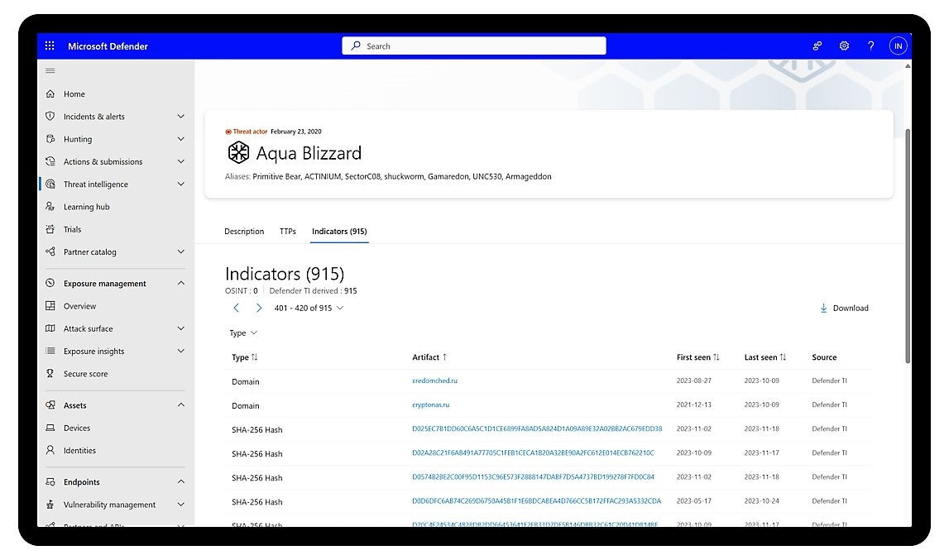Go to the previous indicators page arrow
Screen dimensions: 949x560
[237, 309]
